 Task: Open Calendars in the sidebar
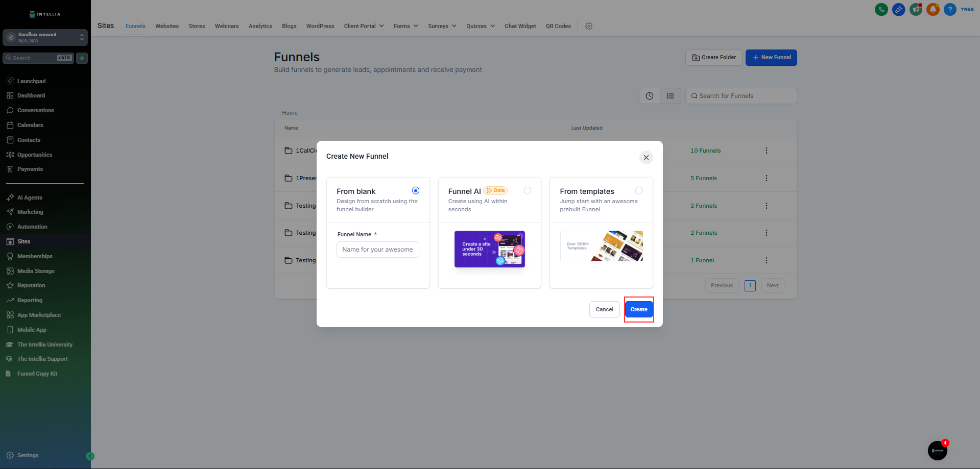click(x=30, y=125)
